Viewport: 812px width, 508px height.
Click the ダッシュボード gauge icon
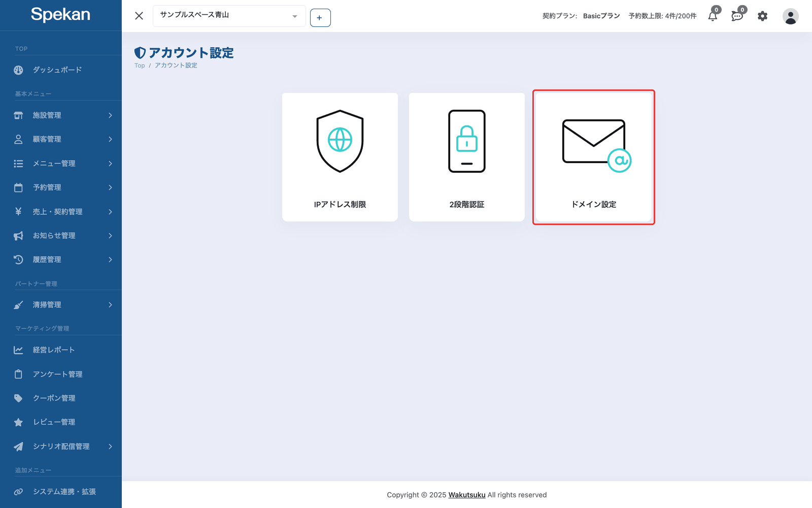(18, 70)
